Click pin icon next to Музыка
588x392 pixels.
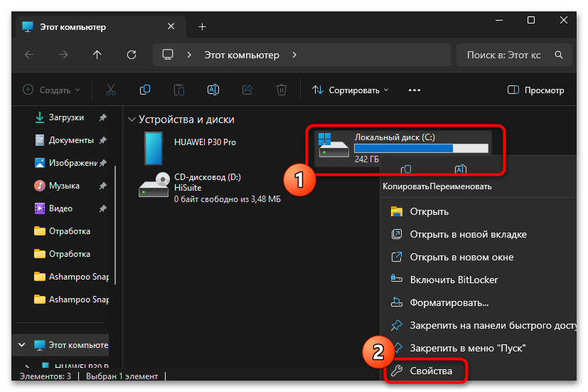[x=103, y=186]
